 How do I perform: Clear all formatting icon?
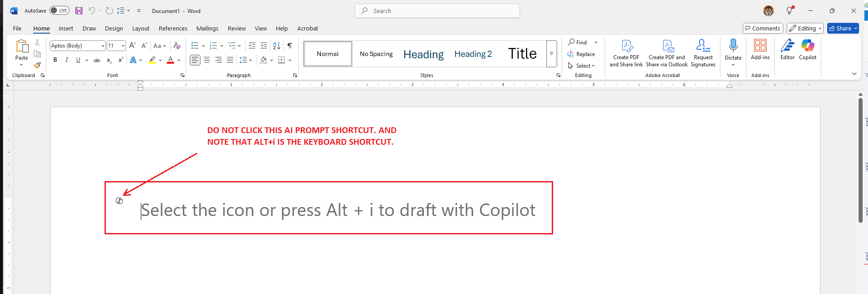coord(177,46)
